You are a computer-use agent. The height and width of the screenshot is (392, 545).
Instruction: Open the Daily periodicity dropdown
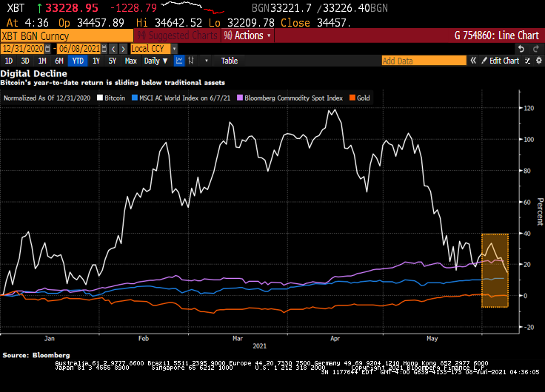click(x=156, y=61)
